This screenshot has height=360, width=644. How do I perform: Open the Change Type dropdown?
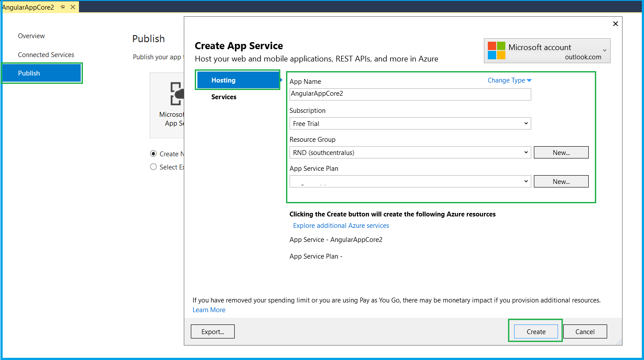click(x=509, y=80)
